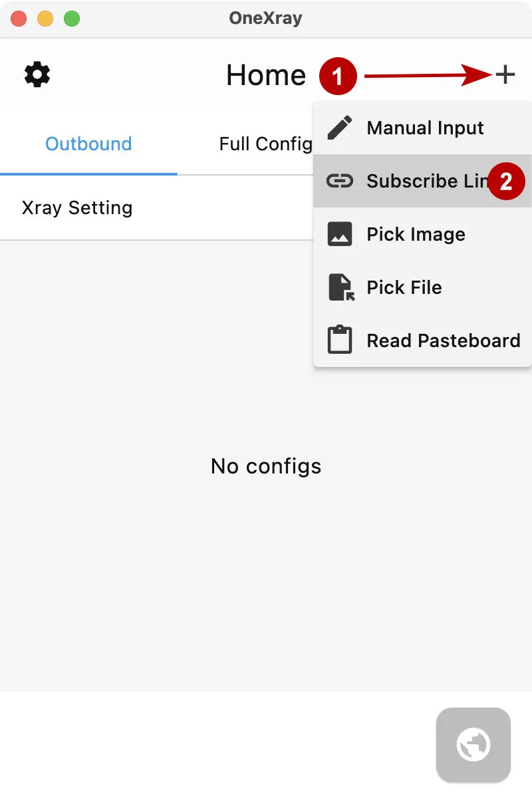
Task: Choose the Read Pasteboard label
Action: (443, 340)
